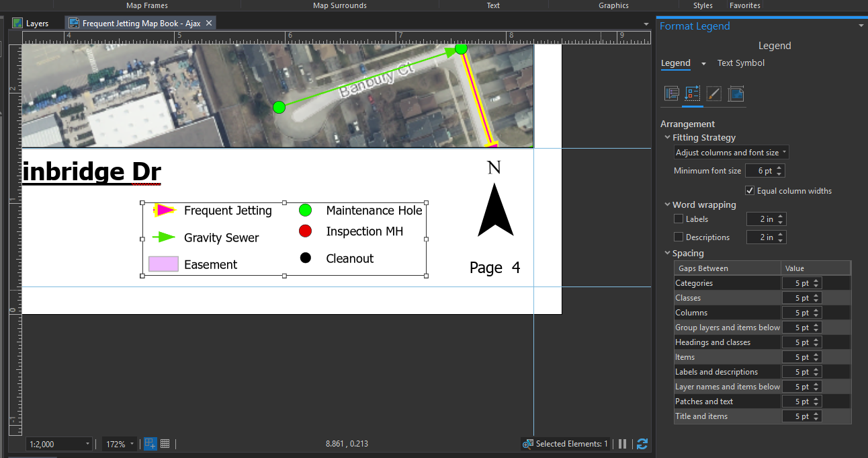868x458 pixels.
Task: Open the legend Display paintbrush tab icon
Action: (714, 93)
